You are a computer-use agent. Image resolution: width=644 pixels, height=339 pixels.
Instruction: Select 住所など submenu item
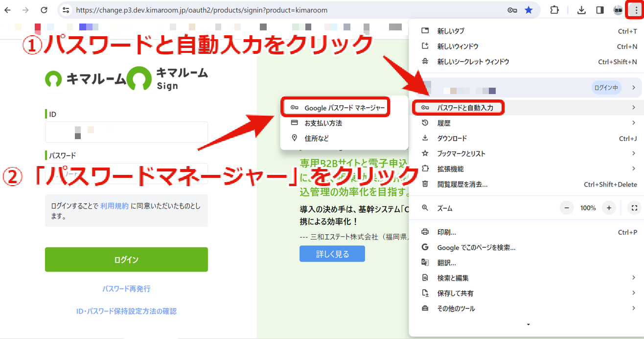pyautogui.click(x=344, y=138)
